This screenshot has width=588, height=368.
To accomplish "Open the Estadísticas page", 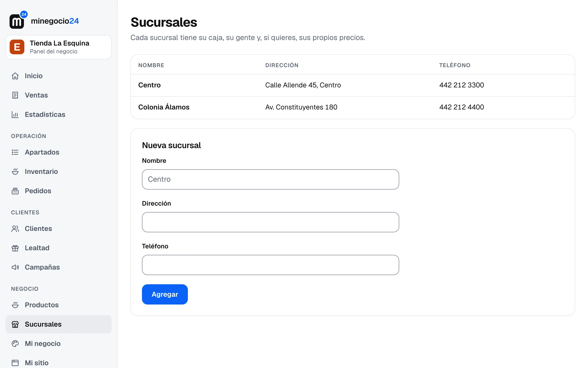I will pyautogui.click(x=59, y=114).
